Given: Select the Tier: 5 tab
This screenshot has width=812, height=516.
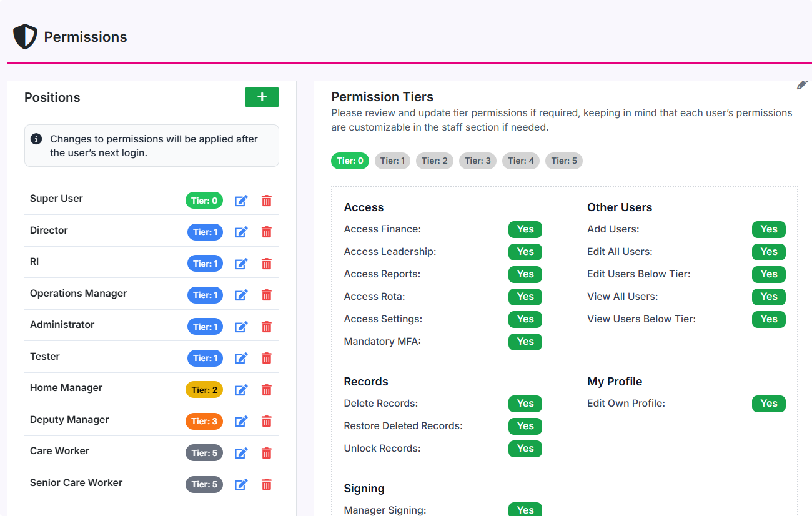Looking at the screenshot, I should coord(563,161).
